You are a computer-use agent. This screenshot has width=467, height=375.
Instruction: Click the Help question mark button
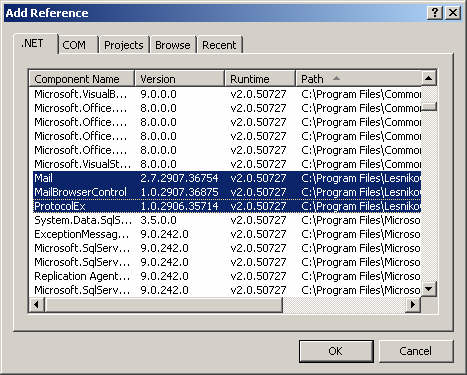(435, 13)
